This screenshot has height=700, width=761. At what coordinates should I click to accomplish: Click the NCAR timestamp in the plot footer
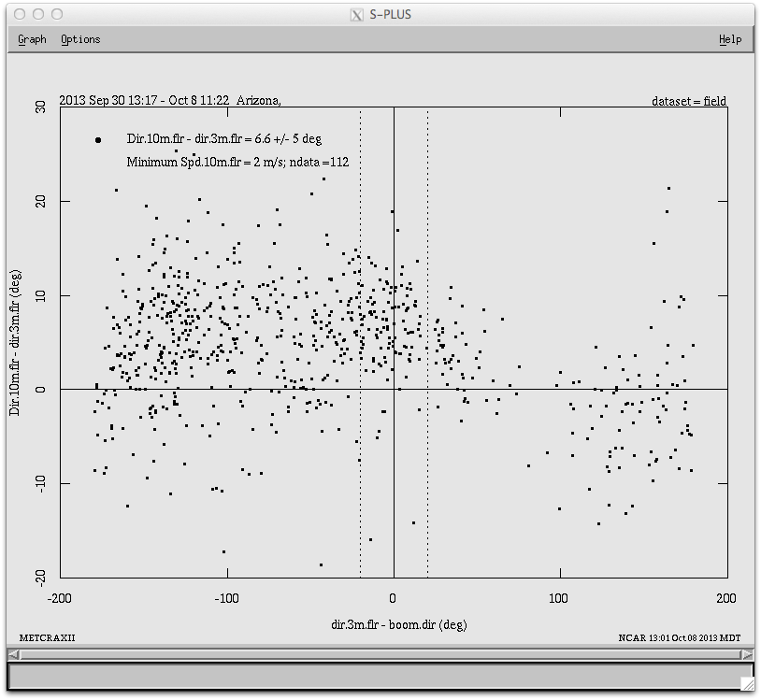[679, 638]
